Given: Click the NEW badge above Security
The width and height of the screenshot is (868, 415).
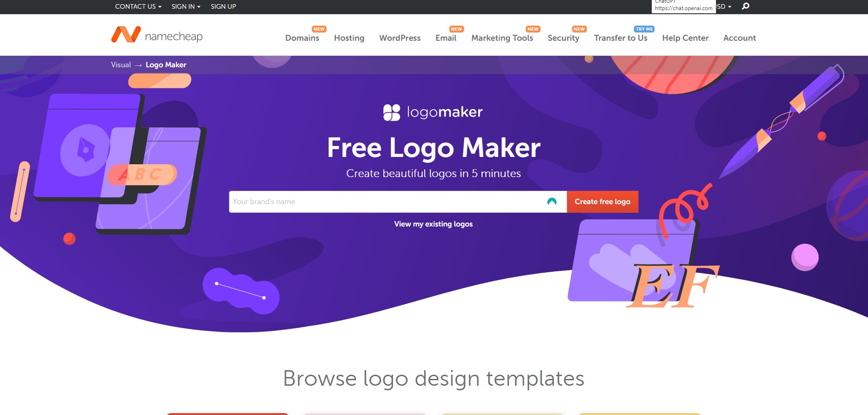Looking at the screenshot, I should pos(579,29).
